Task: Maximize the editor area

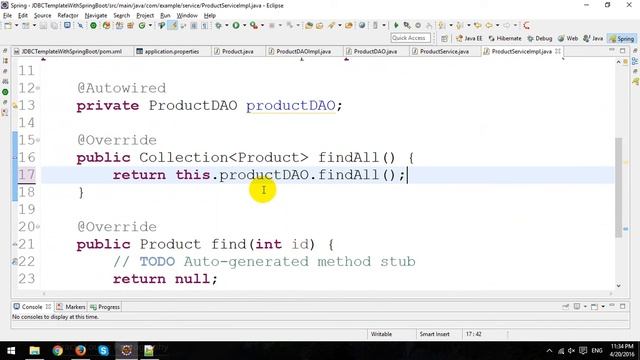Action: click(622, 50)
